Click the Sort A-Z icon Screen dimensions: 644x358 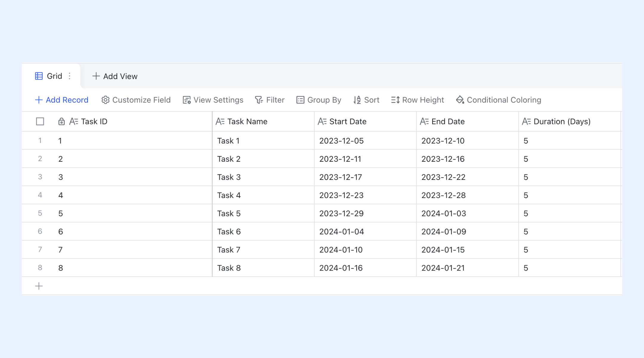click(x=357, y=100)
